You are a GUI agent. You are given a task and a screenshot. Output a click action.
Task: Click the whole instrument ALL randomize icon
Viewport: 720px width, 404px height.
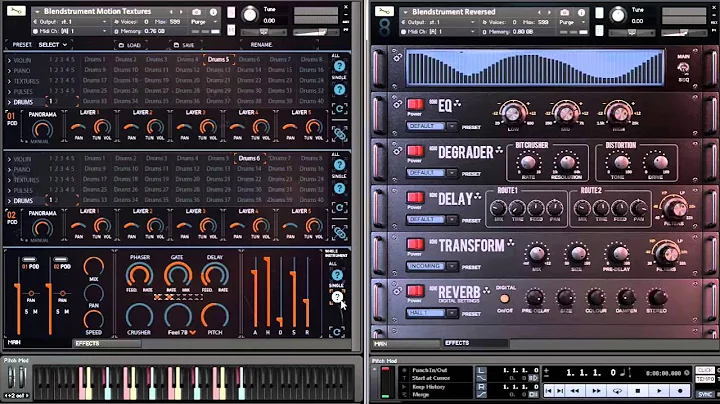coord(337,275)
